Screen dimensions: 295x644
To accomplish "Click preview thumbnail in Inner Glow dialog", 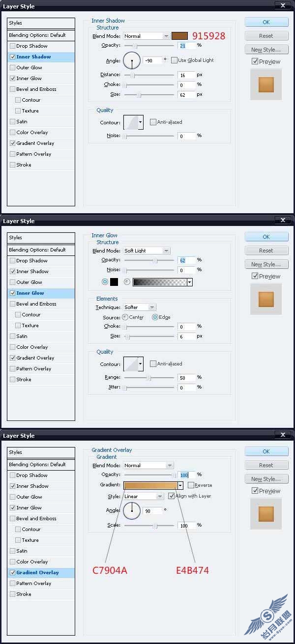I will tap(266, 299).
